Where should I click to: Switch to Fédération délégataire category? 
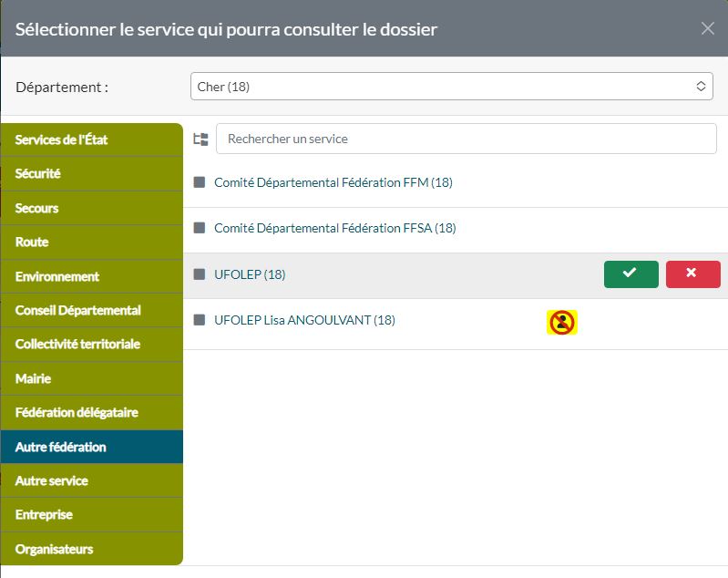pos(92,413)
